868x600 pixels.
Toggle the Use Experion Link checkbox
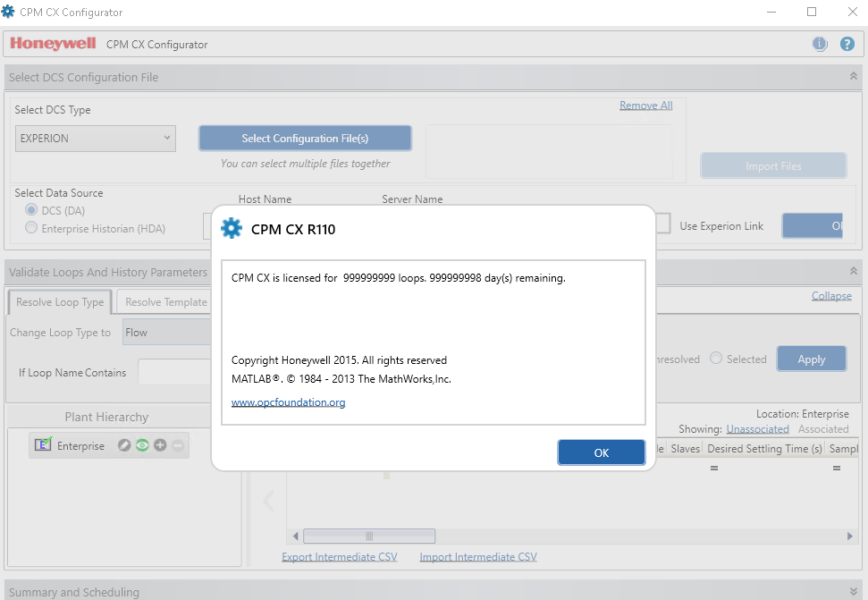click(x=662, y=224)
